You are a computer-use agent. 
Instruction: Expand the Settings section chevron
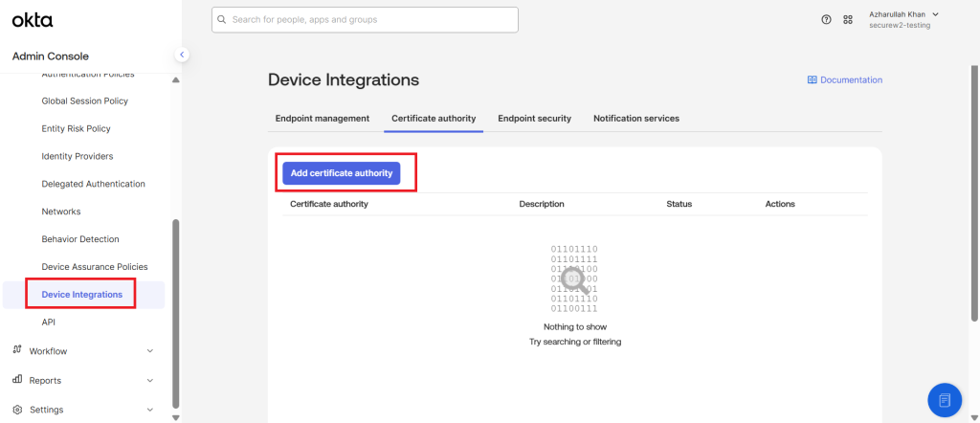[149, 410]
